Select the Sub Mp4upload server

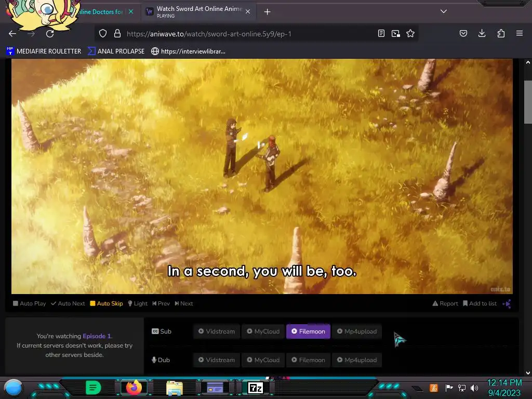pyautogui.click(x=357, y=331)
